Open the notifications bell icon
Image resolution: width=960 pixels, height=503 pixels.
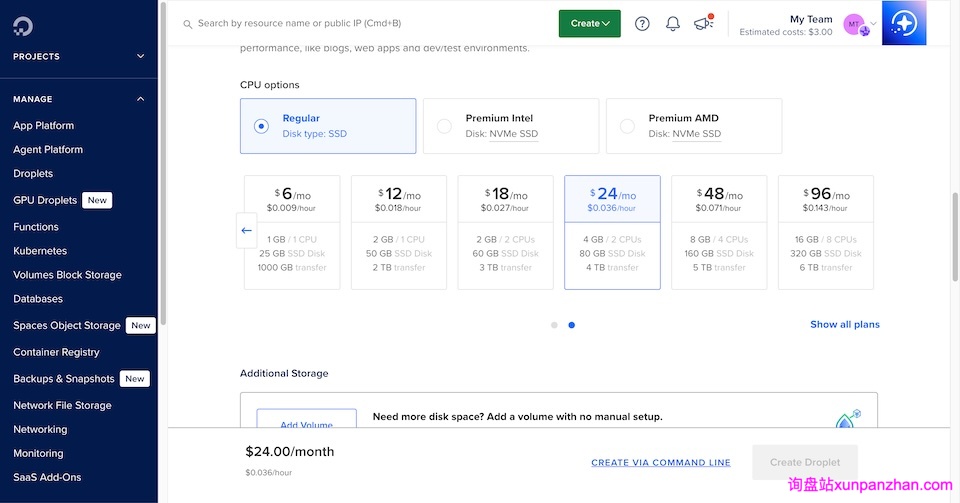click(x=673, y=24)
